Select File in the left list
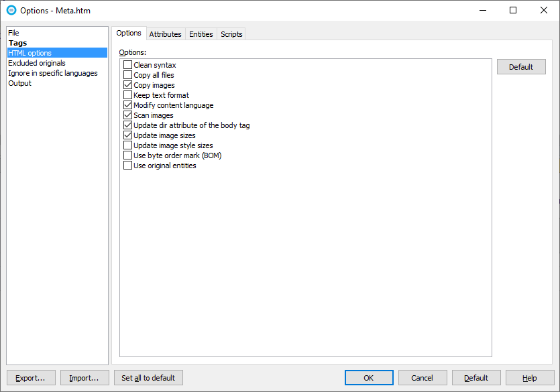This screenshot has height=392, width=560. pyautogui.click(x=57, y=33)
